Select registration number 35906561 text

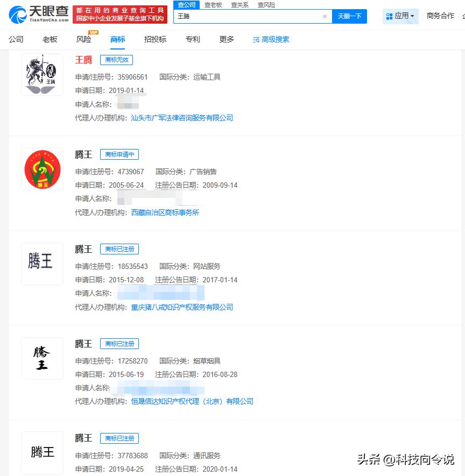pos(133,77)
